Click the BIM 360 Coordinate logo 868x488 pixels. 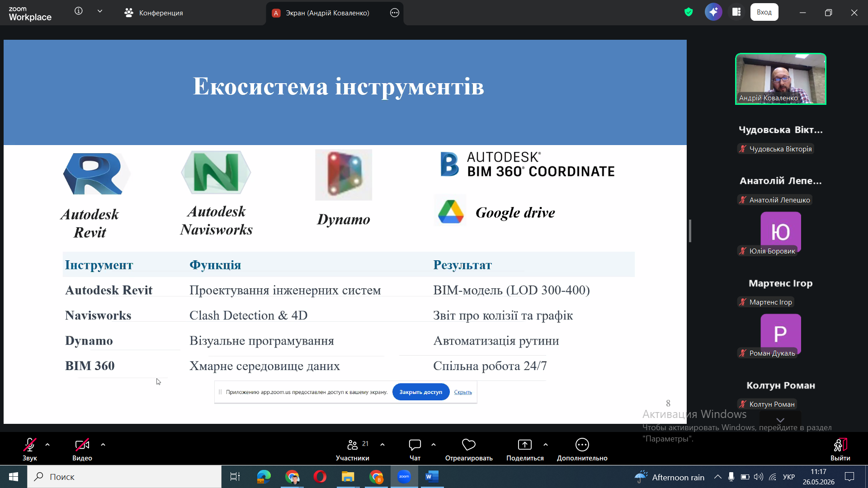click(x=527, y=164)
